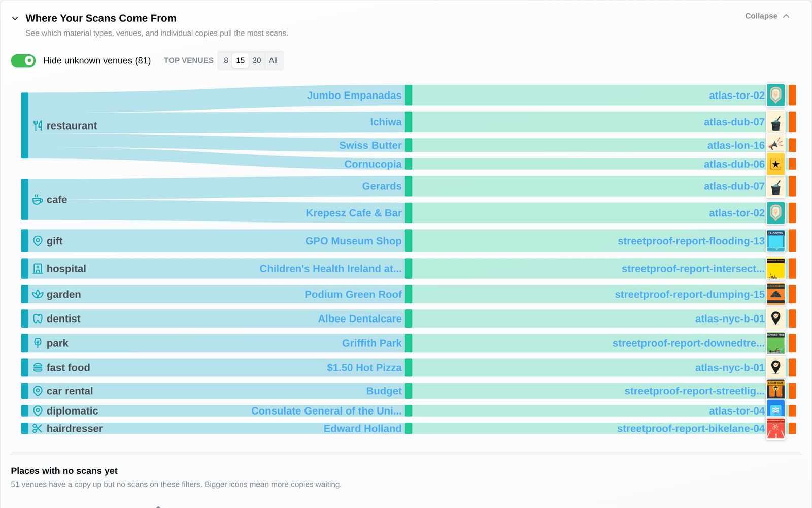Toggle Hide unknown venues switch
The height and width of the screenshot is (508, 812).
click(23, 60)
